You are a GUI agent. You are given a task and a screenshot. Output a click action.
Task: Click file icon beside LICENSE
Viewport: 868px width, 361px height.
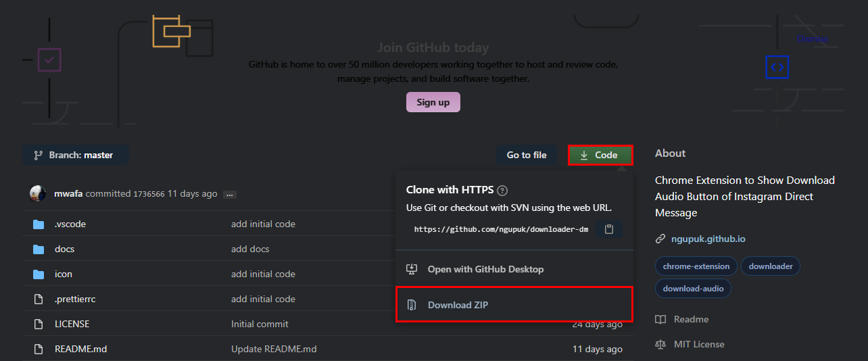tap(39, 324)
